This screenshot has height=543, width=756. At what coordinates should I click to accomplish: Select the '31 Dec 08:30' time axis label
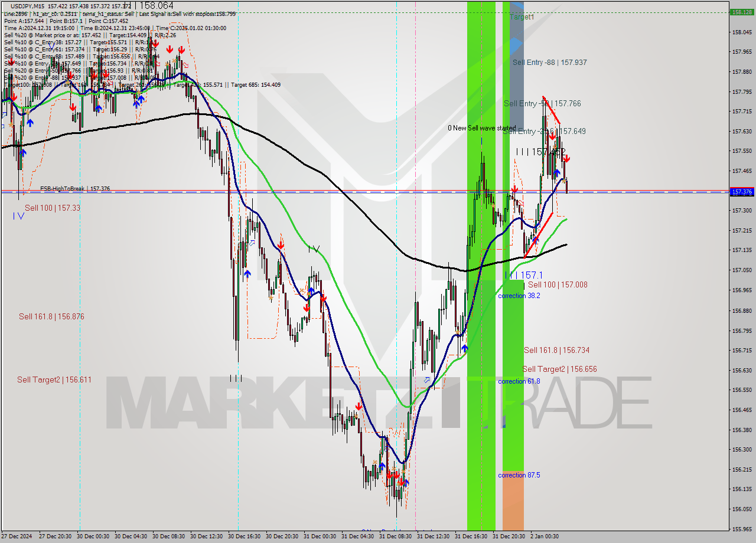[396, 537]
